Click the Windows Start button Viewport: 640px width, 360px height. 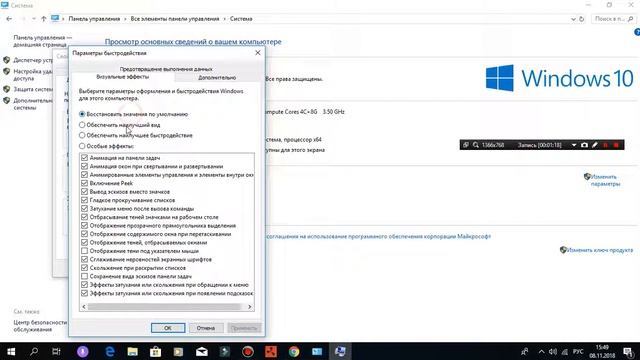[11, 351]
